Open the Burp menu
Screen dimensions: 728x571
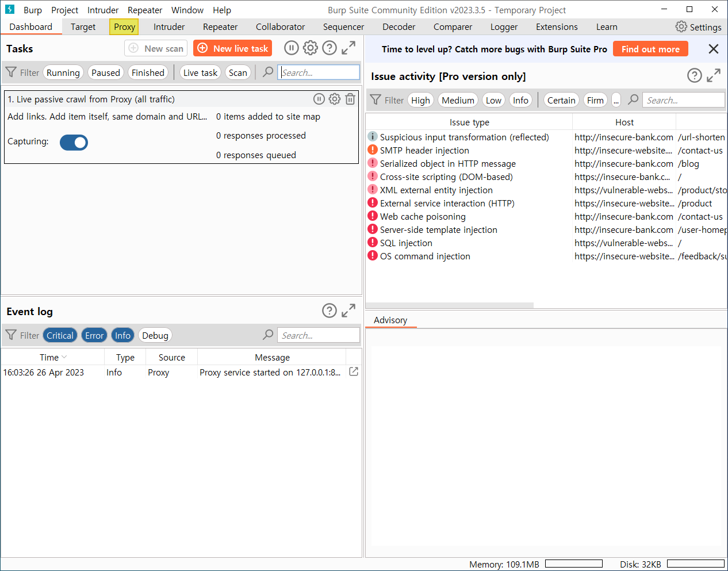pos(33,10)
